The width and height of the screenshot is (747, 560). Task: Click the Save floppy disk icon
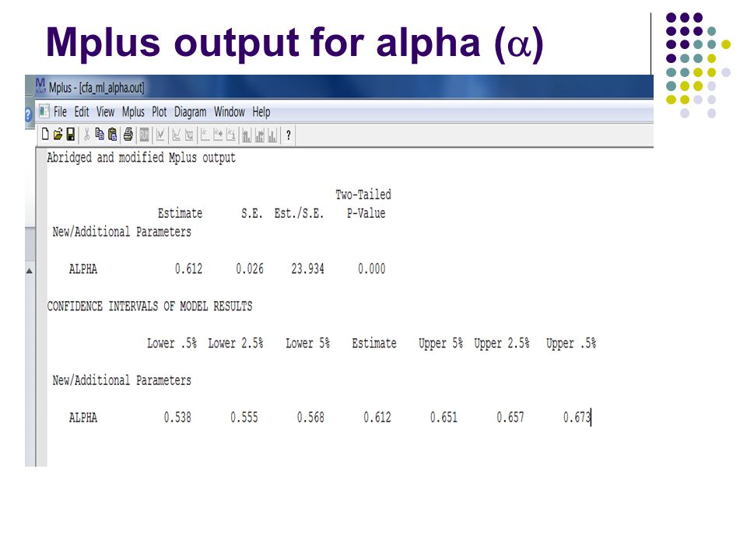[71, 135]
